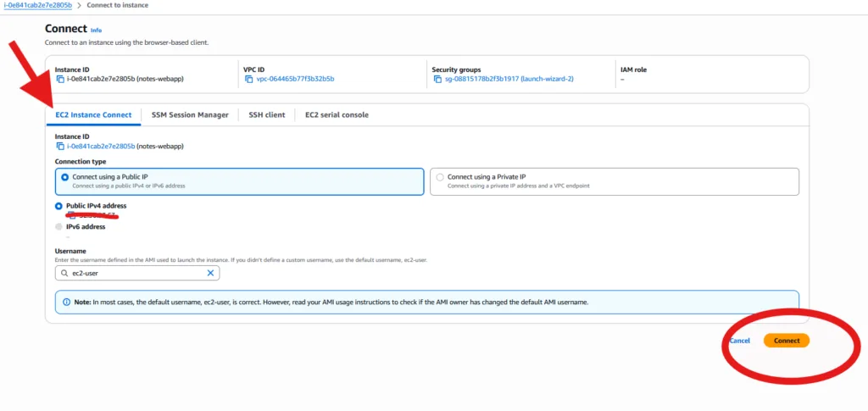This screenshot has height=411, width=868.
Task: Click the Connect to instance breadcrumb text
Action: coord(117,5)
